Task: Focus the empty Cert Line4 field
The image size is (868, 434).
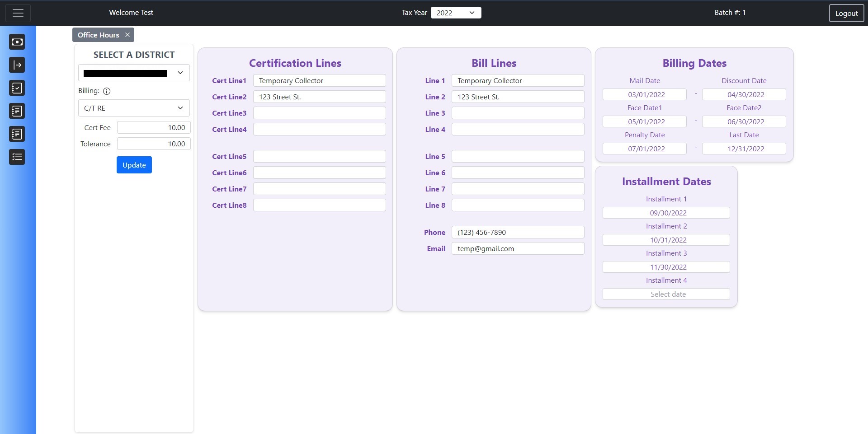Action: click(x=320, y=129)
